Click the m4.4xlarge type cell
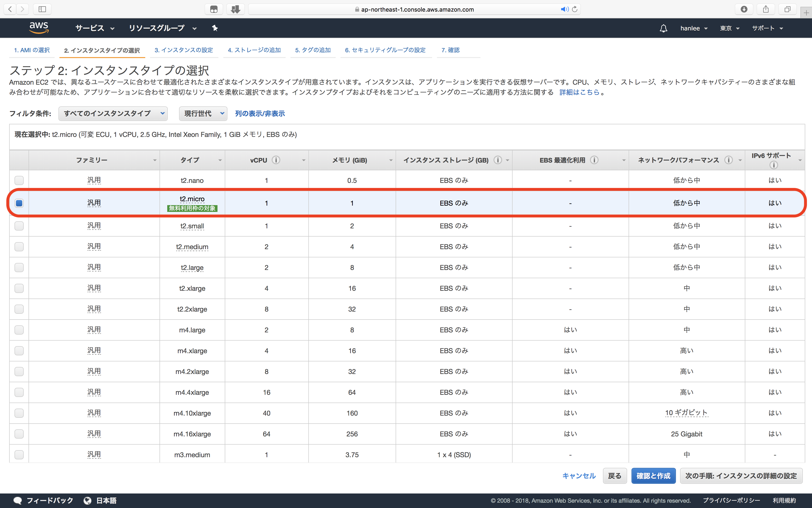812x508 pixels. pos(192,392)
